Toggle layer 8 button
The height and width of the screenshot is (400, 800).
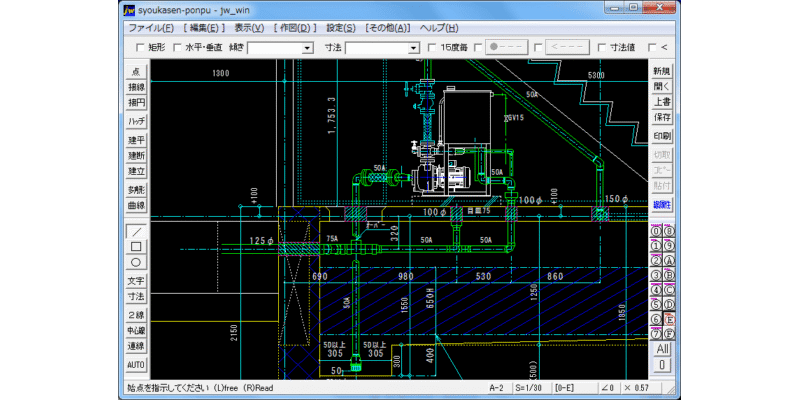(669, 231)
